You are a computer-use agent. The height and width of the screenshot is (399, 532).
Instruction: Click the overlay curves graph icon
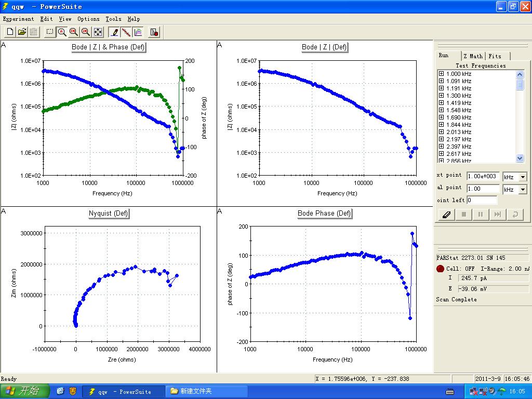(138, 32)
